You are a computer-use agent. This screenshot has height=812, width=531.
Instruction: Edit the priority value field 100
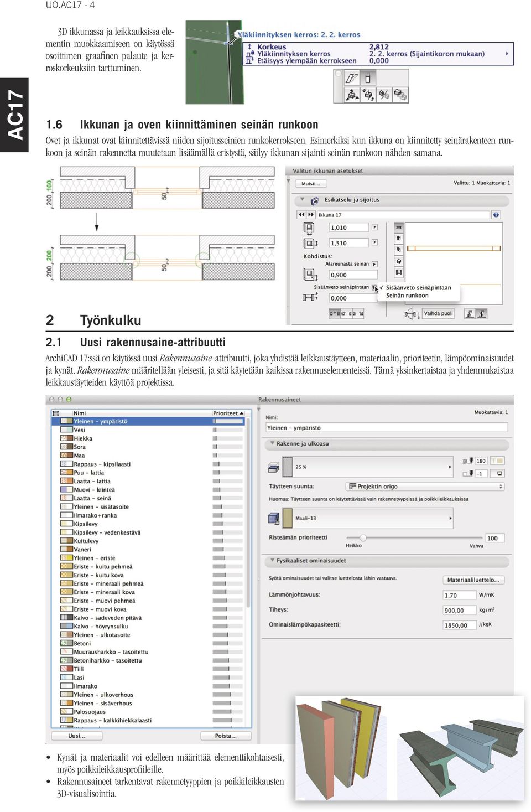496,539
